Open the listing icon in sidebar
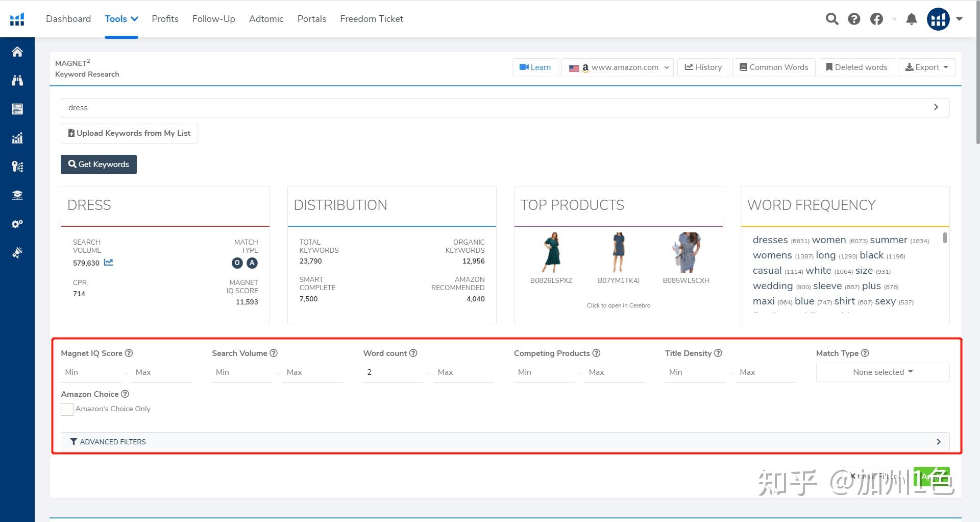The height and width of the screenshot is (522, 980). coord(17,109)
